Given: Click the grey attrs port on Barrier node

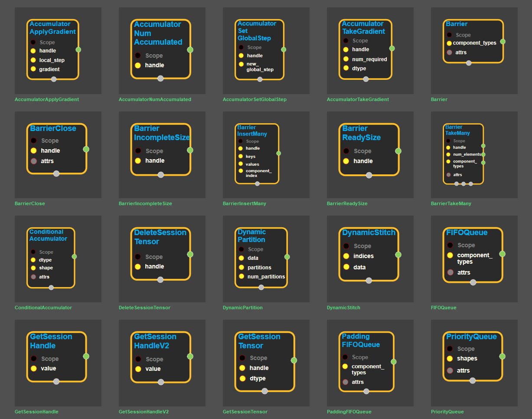Looking at the screenshot, I should [x=449, y=52].
